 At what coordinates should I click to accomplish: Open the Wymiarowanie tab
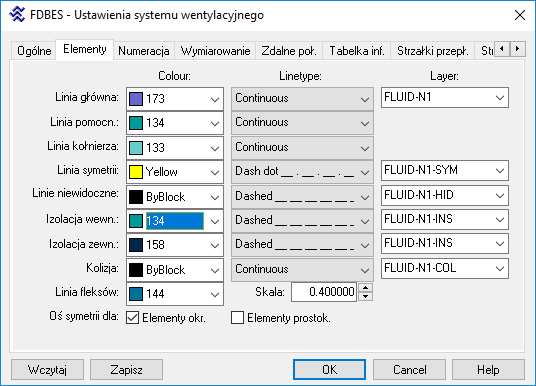(x=215, y=51)
